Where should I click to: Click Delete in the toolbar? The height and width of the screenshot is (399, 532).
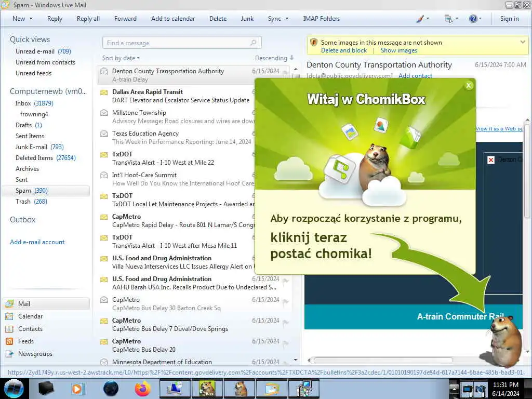218,19
